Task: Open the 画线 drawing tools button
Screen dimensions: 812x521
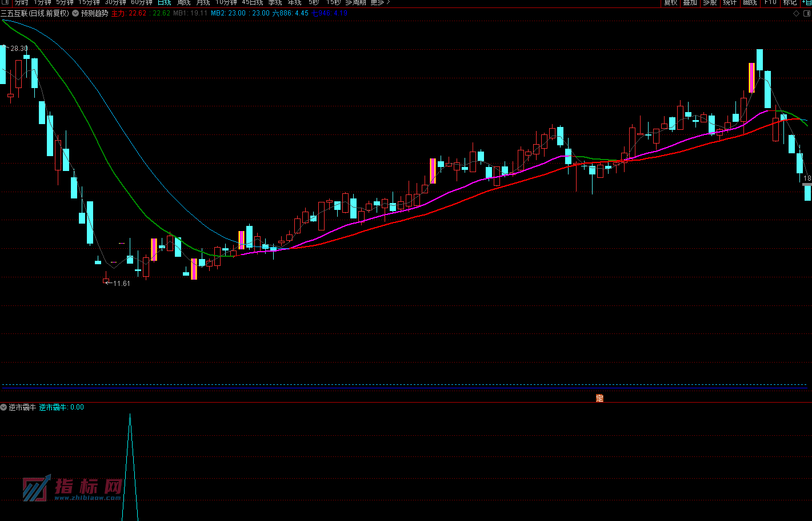Action: 750,3
